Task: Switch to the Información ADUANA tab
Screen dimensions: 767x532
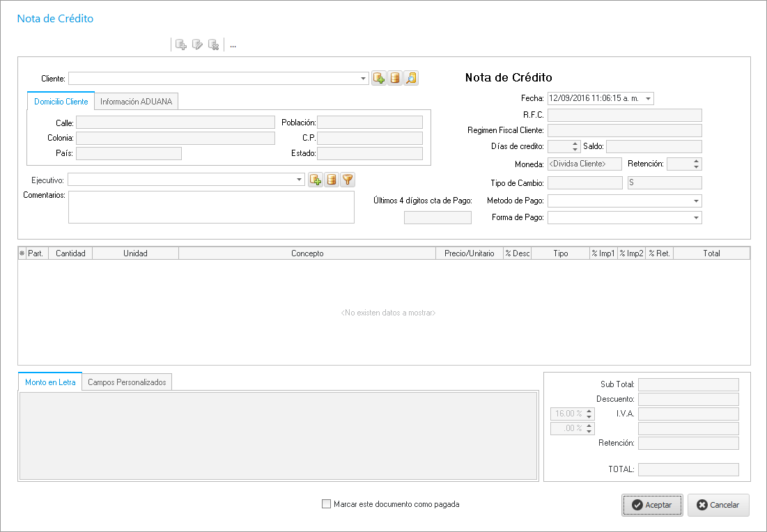Action: [x=137, y=102]
